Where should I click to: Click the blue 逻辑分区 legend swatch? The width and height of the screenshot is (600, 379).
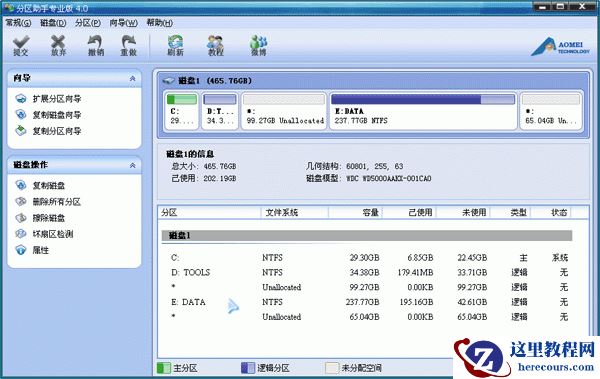click(x=248, y=368)
